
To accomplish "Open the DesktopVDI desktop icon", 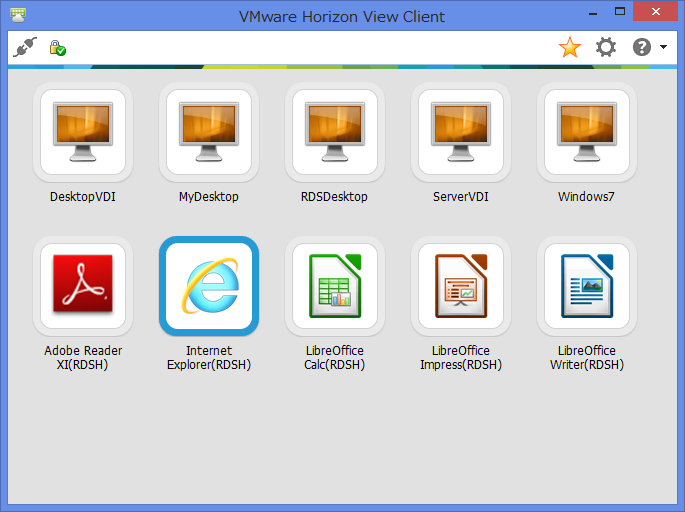I will [83, 132].
